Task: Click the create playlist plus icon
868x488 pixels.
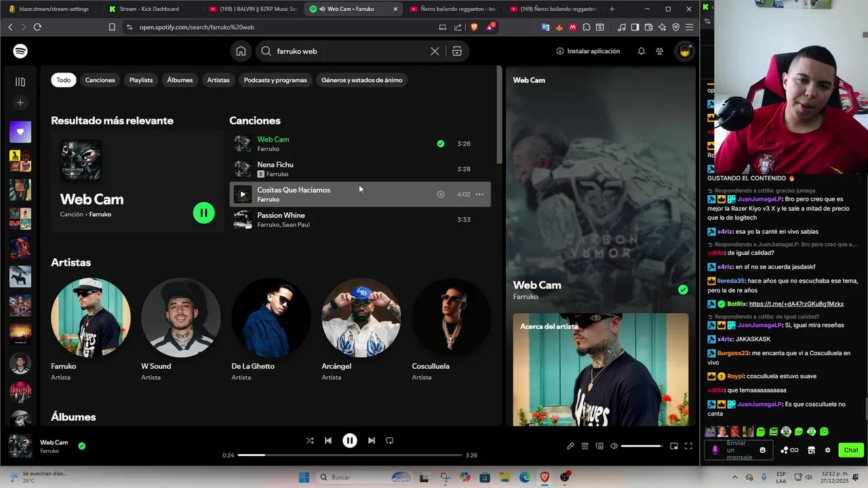Action: [20, 102]
